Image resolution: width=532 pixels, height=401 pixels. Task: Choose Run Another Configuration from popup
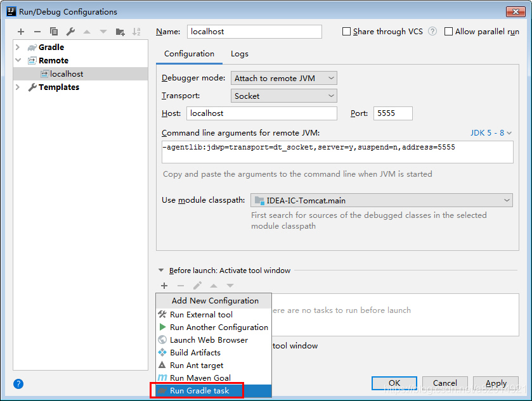(214, 327)
